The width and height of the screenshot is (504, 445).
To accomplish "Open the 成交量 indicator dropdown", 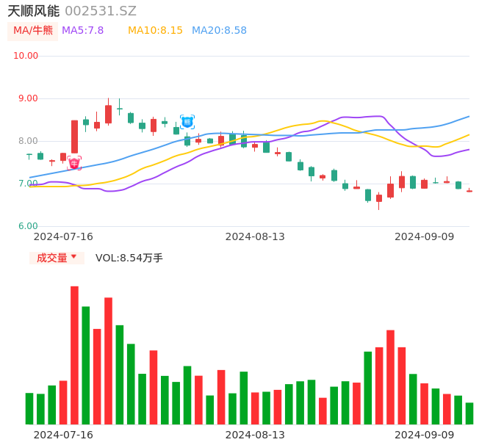I will (57, 258).
